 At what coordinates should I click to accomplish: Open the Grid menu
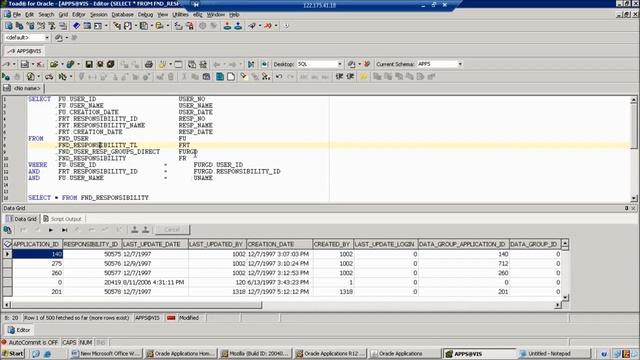tap(63, 15)
